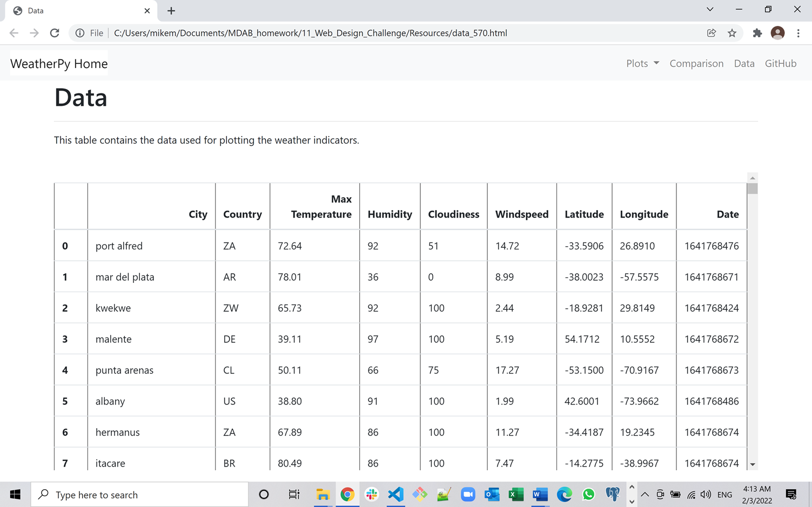Reload the current page
The width and height of the screenshot is (812, 507).
click(x=54, y=33)
